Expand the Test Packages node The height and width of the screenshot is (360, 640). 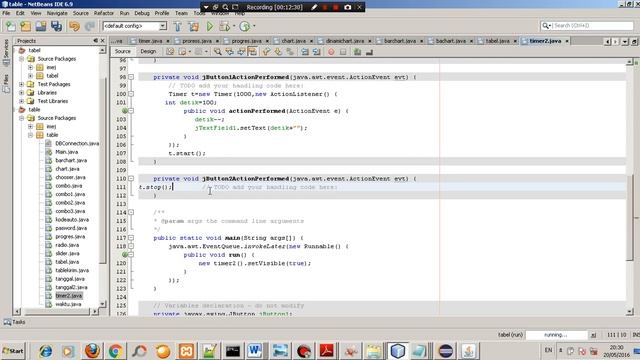coord(22,84)
